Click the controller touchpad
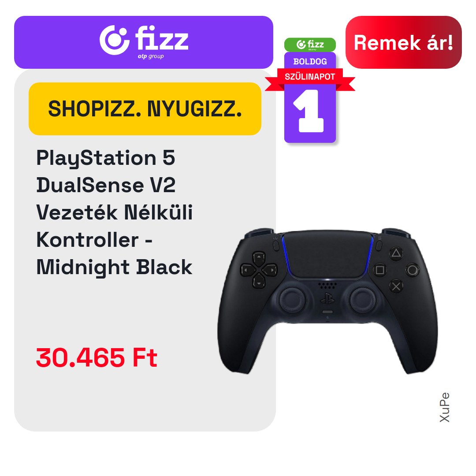 click(327, 254)
